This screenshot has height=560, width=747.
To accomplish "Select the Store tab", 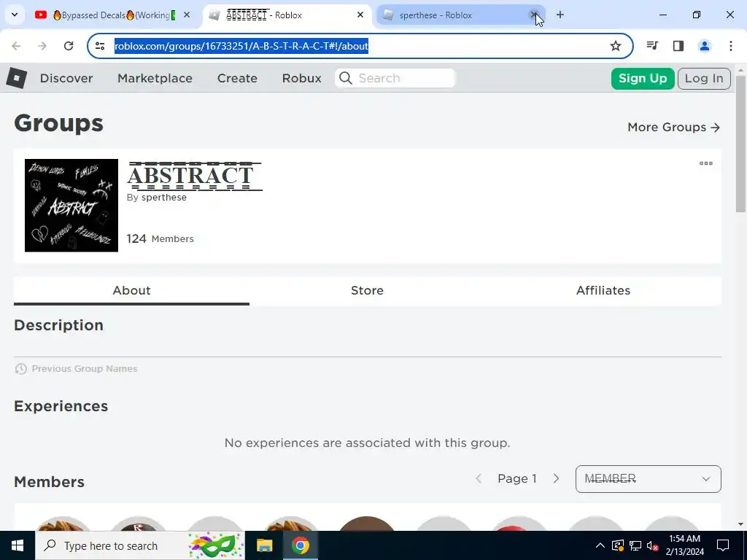I will 368,290.
